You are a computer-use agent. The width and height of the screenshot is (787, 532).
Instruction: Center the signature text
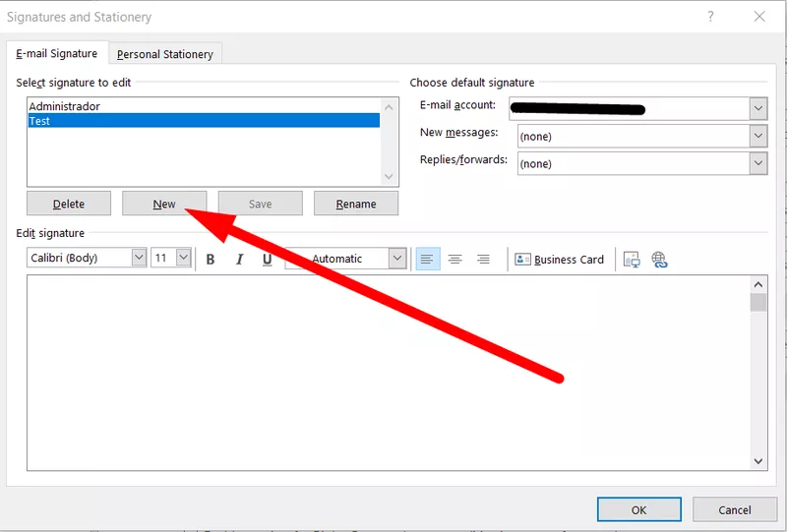[x=455, y=259]
